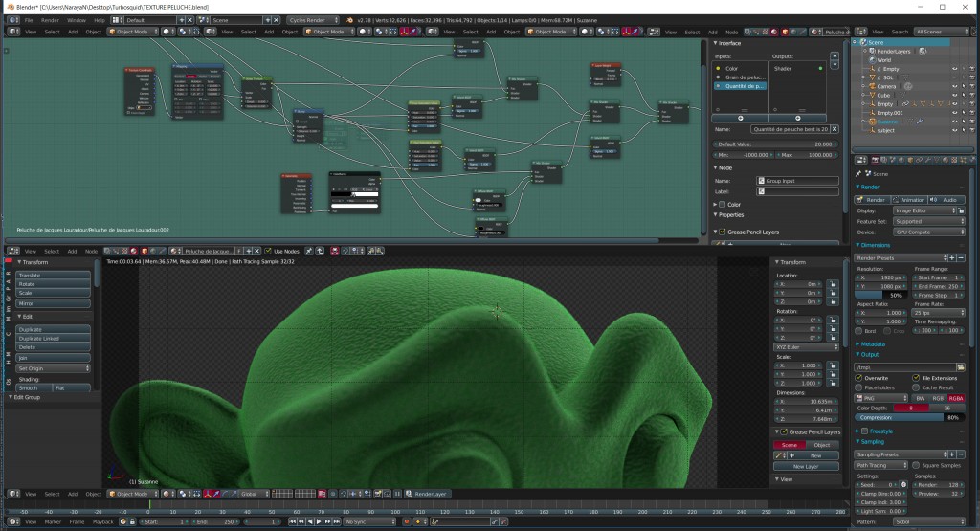Click the add output socket plus button
Screen dimensions: 980x531
tap(797, 118)
